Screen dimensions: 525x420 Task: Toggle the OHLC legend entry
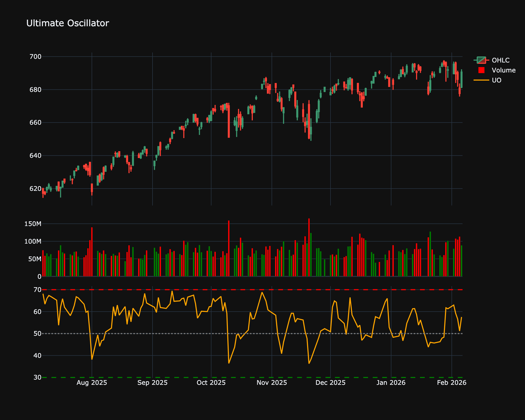click(x=500, y=60)
